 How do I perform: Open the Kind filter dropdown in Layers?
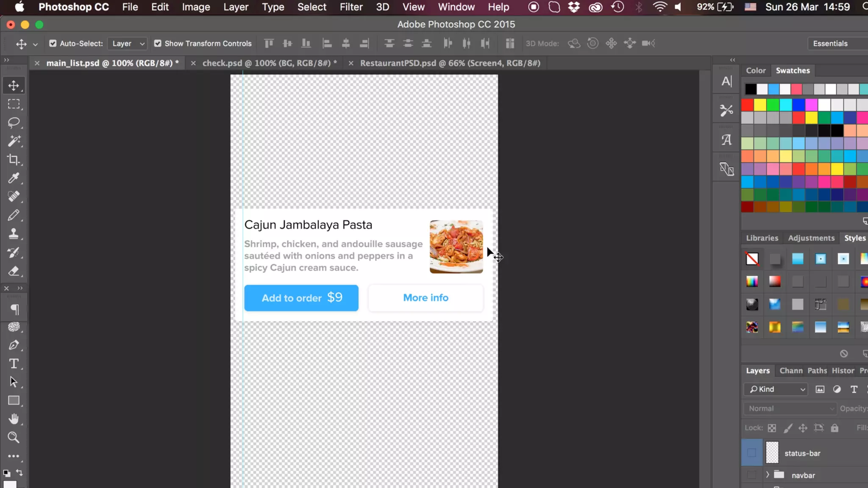pyautogui.click(x=776, y=389)
